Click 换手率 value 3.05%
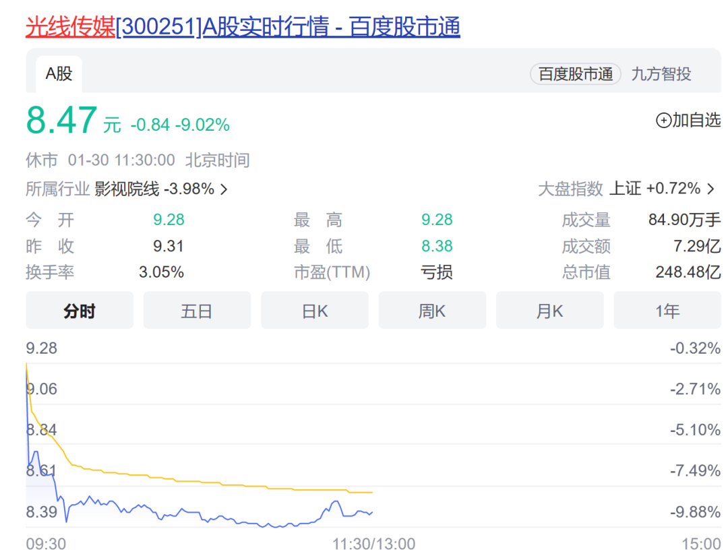The width and height of the screenshot is (728, 560). tap(162, 272)
